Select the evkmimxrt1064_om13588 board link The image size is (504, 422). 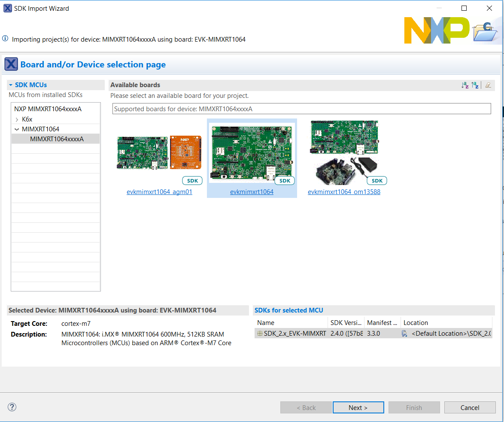coord(344,192)
